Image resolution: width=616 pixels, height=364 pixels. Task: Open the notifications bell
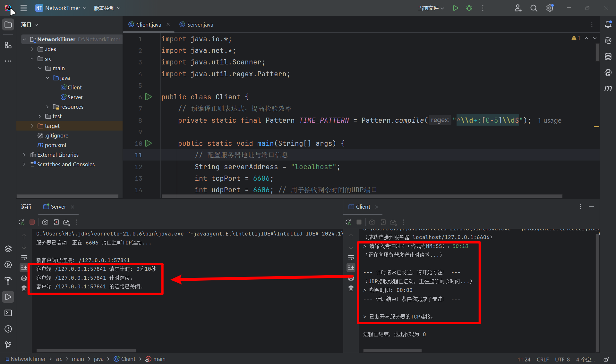(x=608, y=24)
